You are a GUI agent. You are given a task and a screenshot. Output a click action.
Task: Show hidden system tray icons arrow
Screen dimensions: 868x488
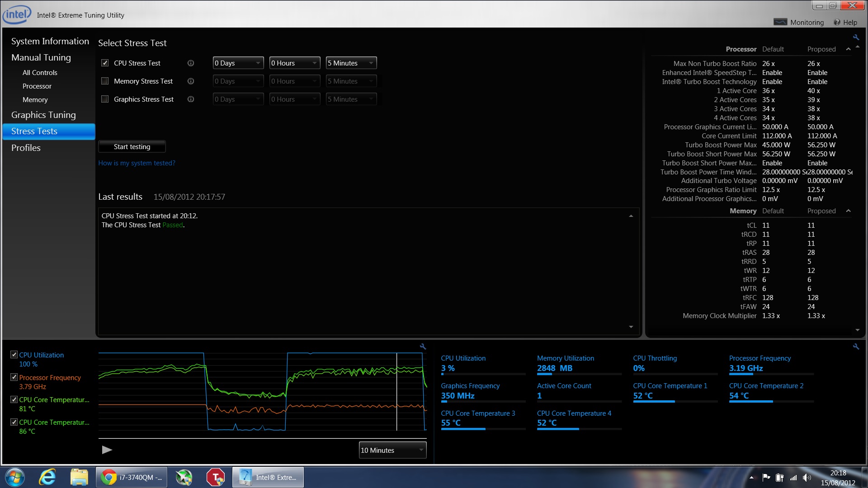tap(751, 477)
